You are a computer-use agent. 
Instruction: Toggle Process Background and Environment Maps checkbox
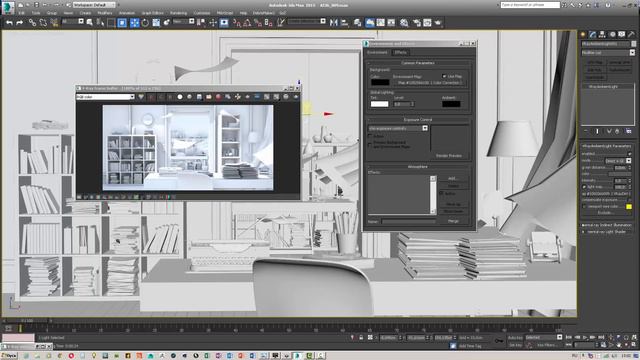coord(370,144)
